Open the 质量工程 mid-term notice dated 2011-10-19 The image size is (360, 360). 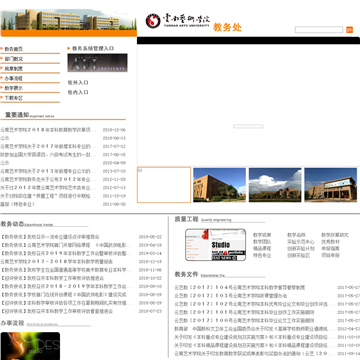(x=48, y=196)
